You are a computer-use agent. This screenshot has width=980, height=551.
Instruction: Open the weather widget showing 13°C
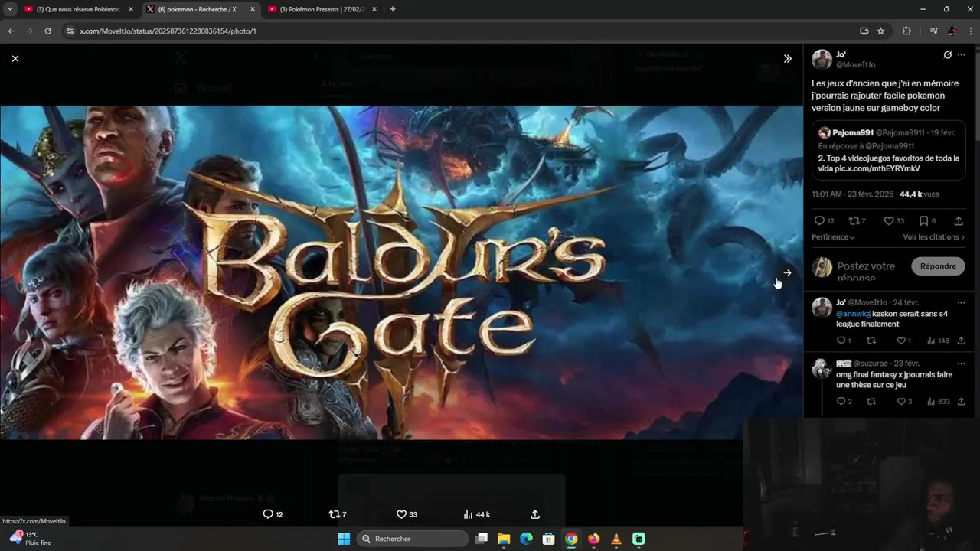pyautogui.click(x=31, y=538)
